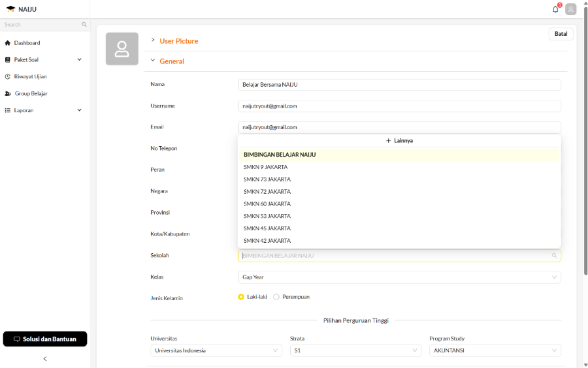
Task: Open the Universitas dropdown
Action: [216, 351]
